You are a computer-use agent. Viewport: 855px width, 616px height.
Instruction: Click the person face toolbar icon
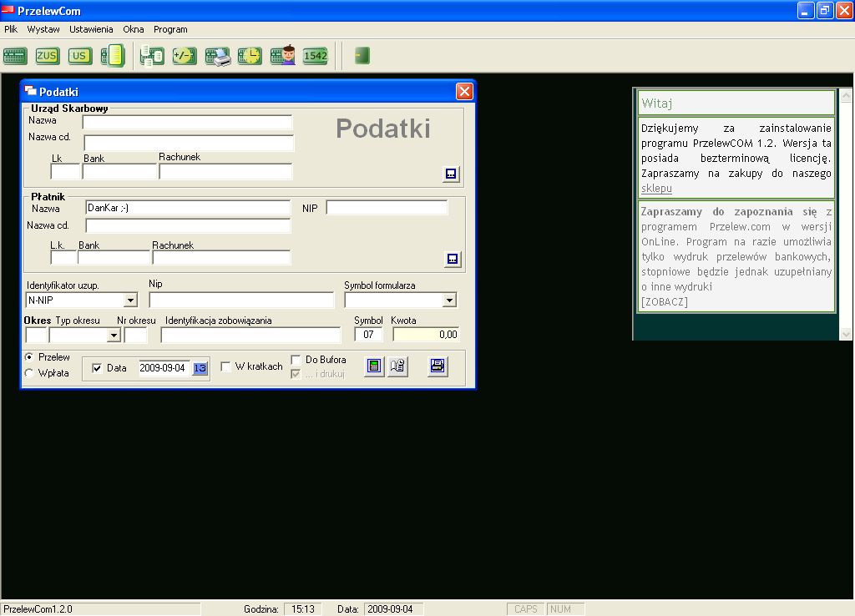282,55
